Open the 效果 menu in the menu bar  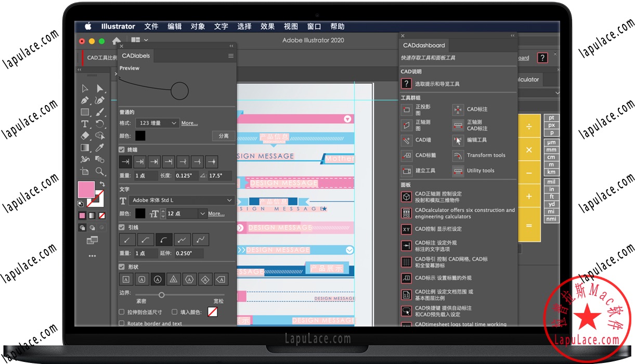pyautogui.click(x=267, y=27)
